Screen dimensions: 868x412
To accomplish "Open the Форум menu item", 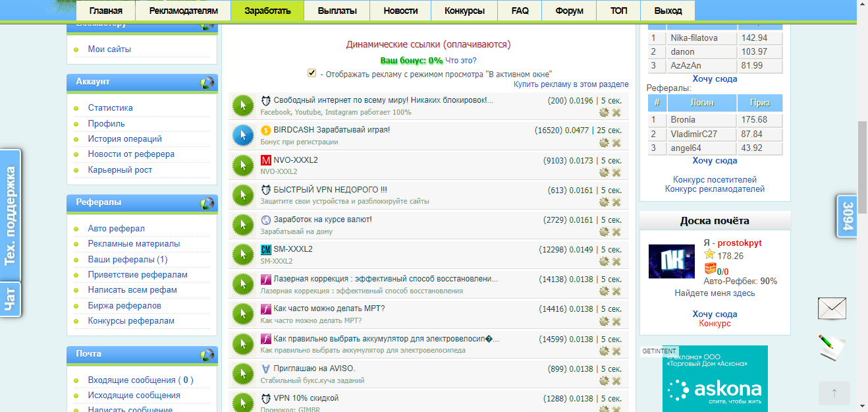I will click(x=569, y=11).
